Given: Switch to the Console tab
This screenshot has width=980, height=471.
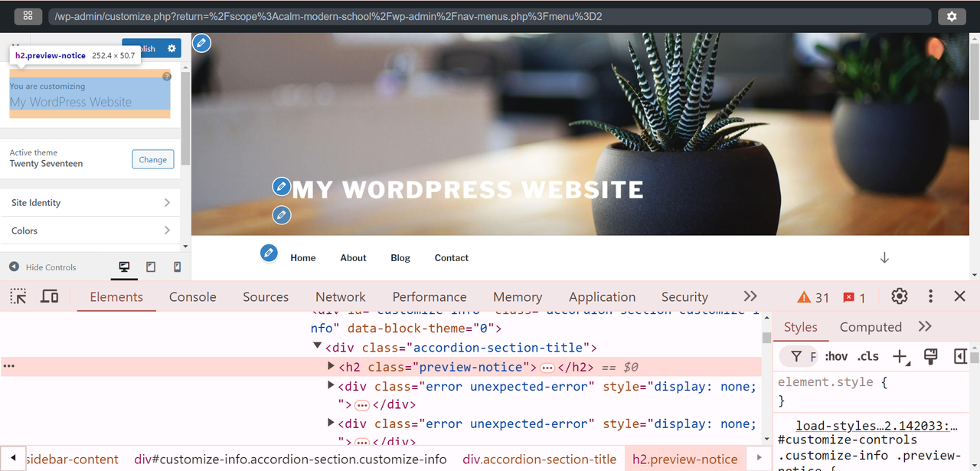Looking at the screenshot, I should point(193,297).
